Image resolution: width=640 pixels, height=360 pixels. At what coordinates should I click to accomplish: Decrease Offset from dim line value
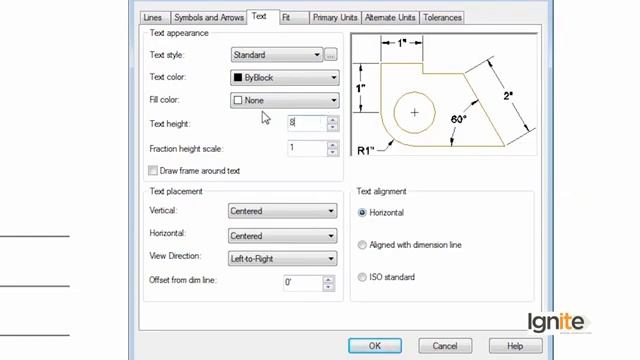[x=328, y=287]
